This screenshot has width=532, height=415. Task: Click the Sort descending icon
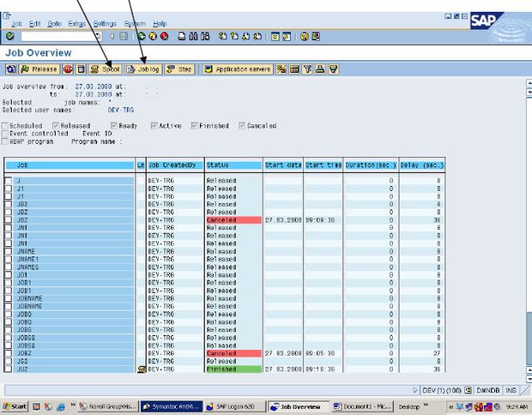pyautogui.click(x=333, y=69)
